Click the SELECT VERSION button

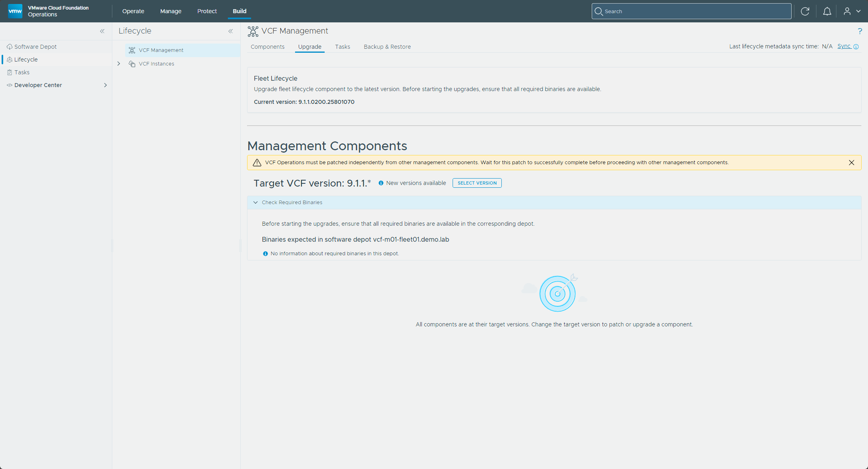coord(477,183)
